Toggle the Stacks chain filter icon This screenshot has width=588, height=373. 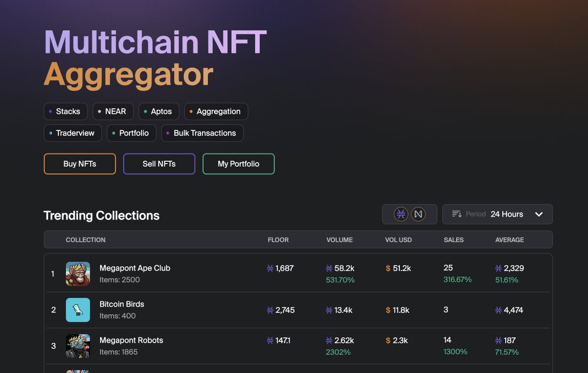(401, 214)
